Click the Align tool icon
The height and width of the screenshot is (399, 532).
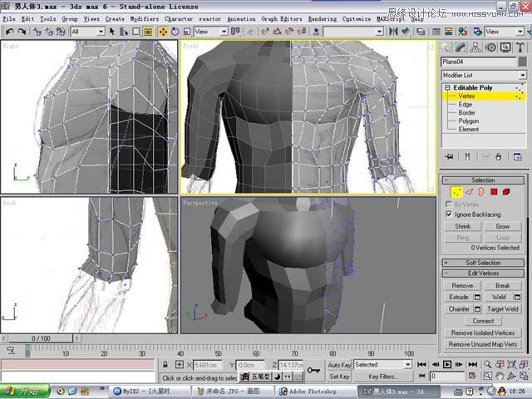pos(406,32)
